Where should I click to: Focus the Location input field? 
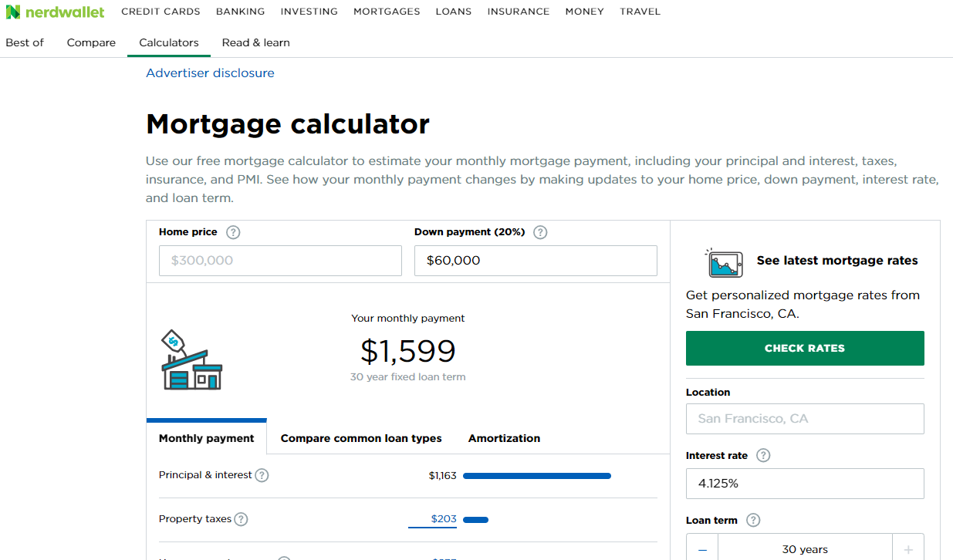tap(805, 419)
